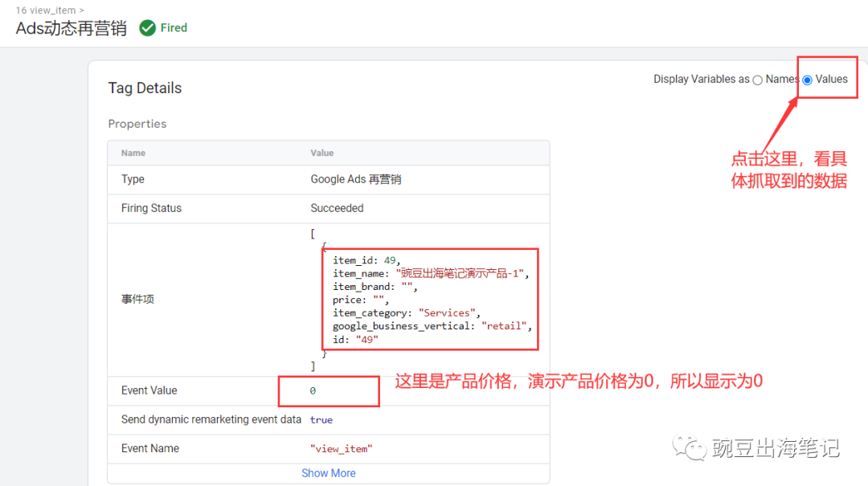The width and height of the screenshot is (868, 486).
Task: Click the '事件项' row label
Action: click(x=138, y=300)
